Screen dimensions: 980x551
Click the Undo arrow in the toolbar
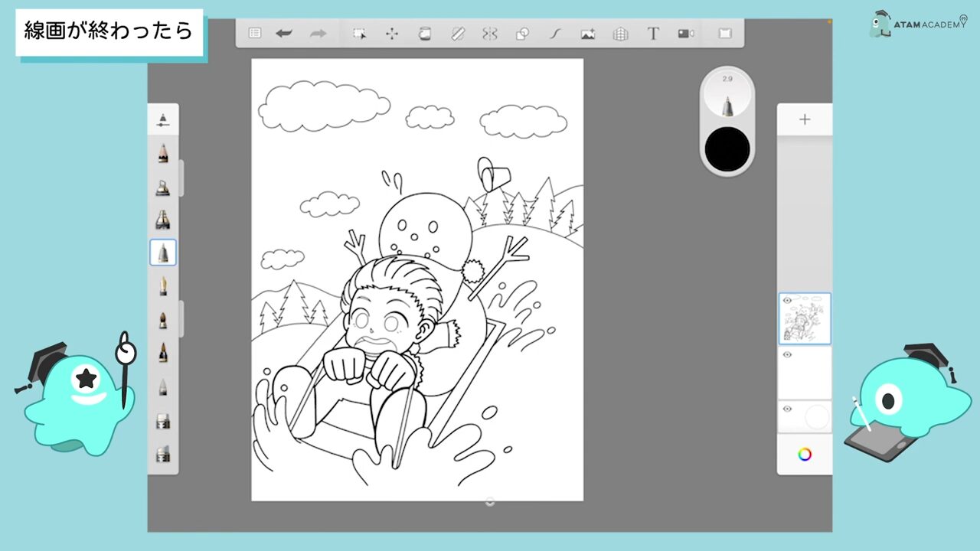tap(284, 34)
